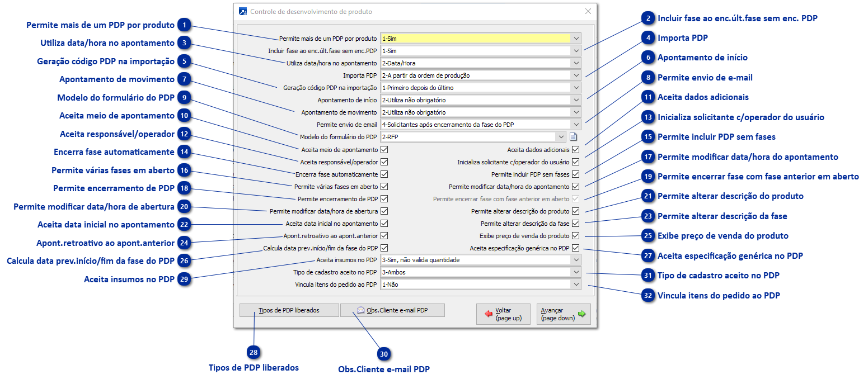Expand Geração código PDP na importação dropdown
The width and height of the screenshot is (868, 384).
point(576,88)
